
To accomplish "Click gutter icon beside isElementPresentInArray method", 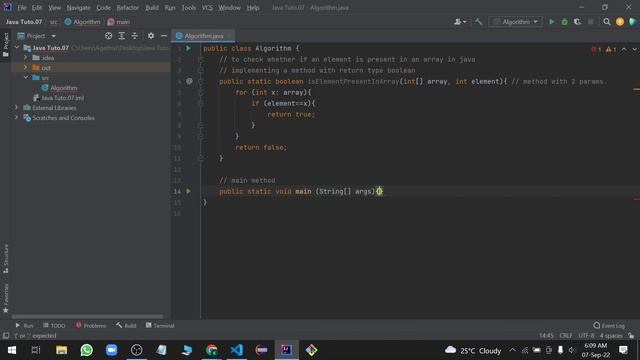I will click(x=189, y=81).
